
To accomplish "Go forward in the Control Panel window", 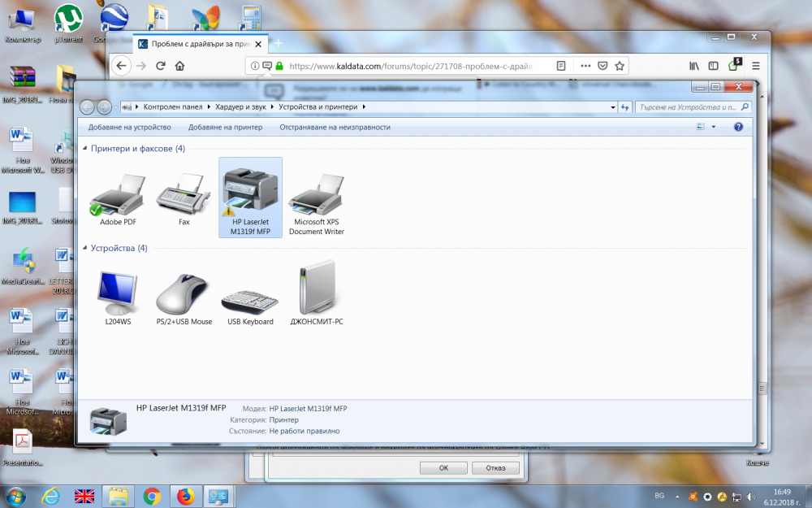I will tap(104, 107).
